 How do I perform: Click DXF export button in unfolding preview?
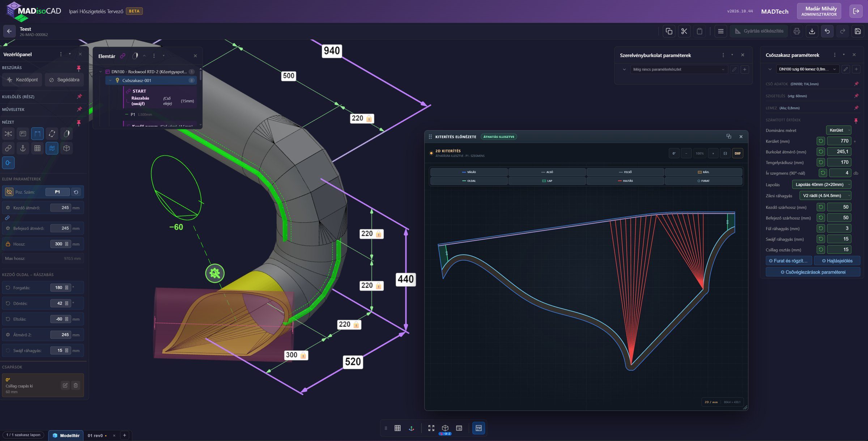click(x=737, y=153)
